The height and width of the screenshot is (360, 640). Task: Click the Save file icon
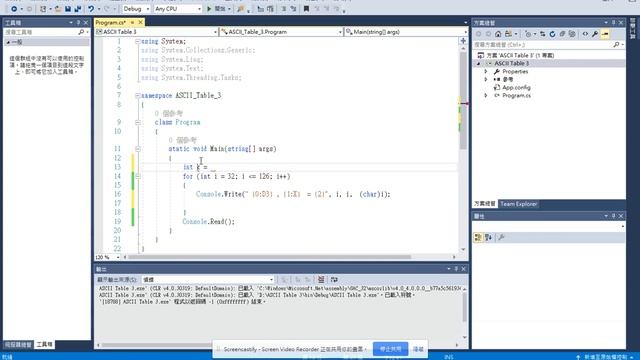coord(68,9)
